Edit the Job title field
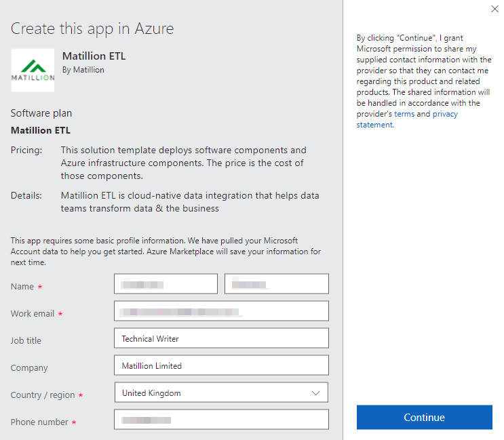504x440 pixels. coord(221,338)
